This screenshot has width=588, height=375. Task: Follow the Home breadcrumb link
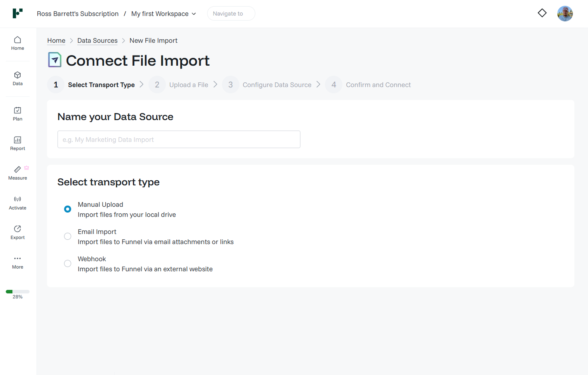(x=56, y=40)
